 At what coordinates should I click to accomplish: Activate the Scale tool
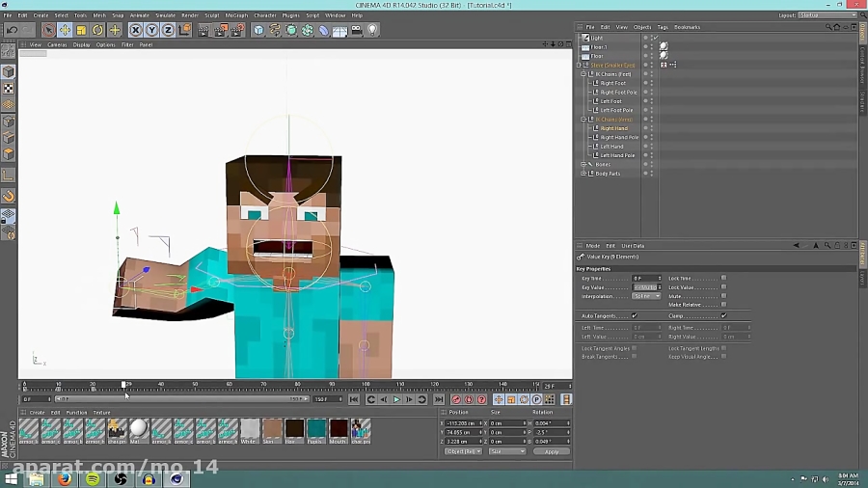pyautogui.click(x=81, y=30)
